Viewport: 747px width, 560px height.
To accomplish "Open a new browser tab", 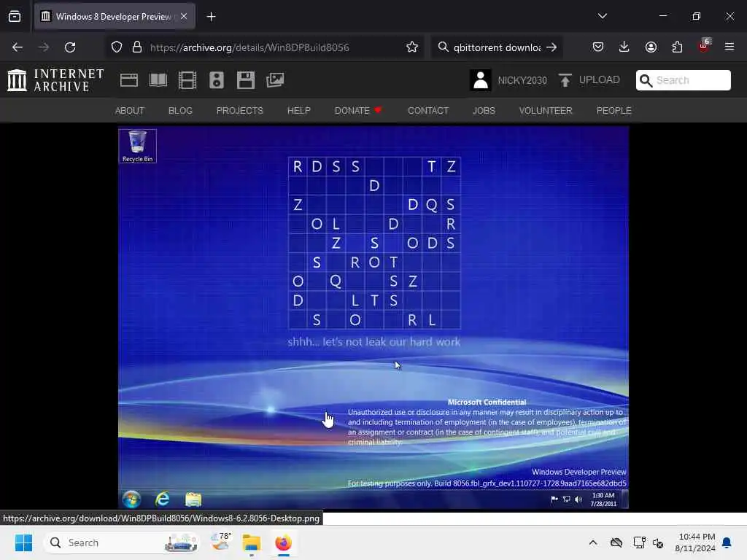I will [211, 17].
